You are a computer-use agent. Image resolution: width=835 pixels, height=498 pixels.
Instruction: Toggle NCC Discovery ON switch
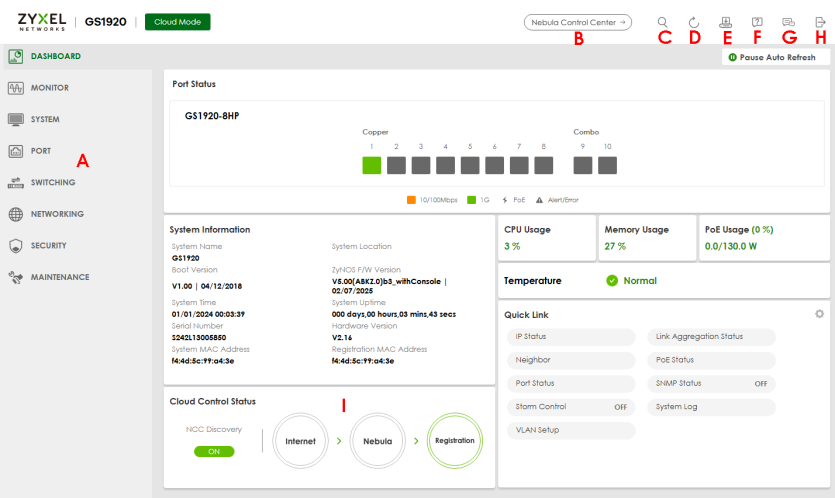[214, 452]
